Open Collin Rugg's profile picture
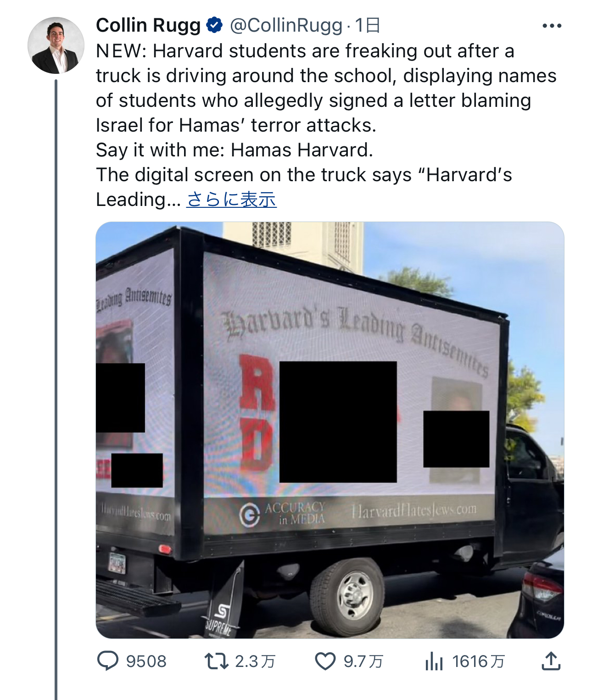This screenshot has height=700, width=592. point(56,45)
